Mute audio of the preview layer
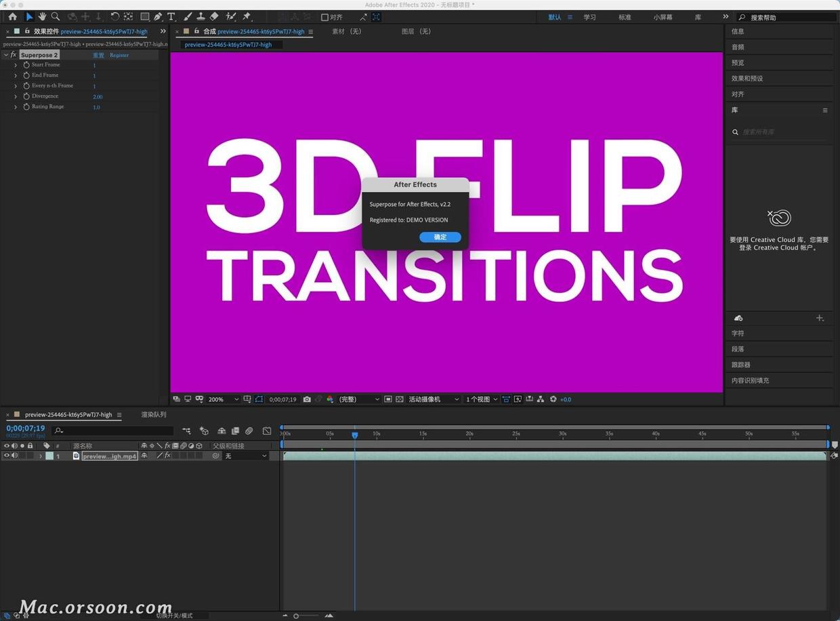This screenshot has height=621, width=840. click(14, 456)
